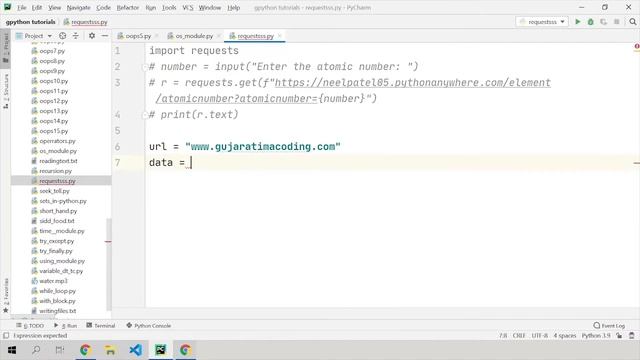Select recursion.py in the project tree
The image size is (640, 360).
click(55, 171)
